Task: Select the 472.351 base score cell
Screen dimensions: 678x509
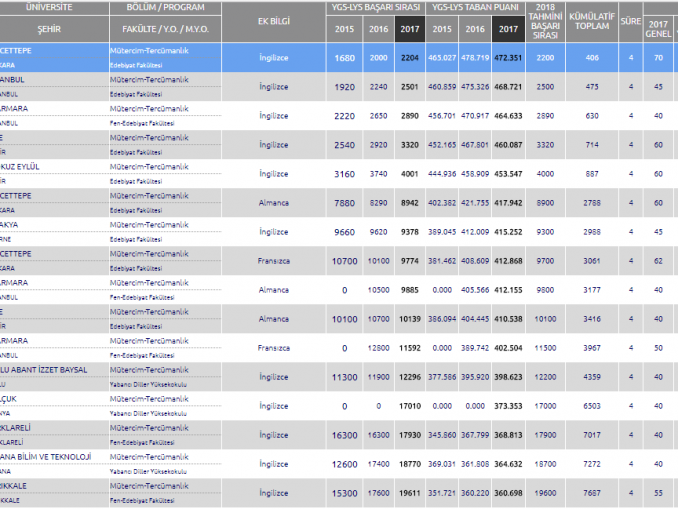Action: coord(508,58)
